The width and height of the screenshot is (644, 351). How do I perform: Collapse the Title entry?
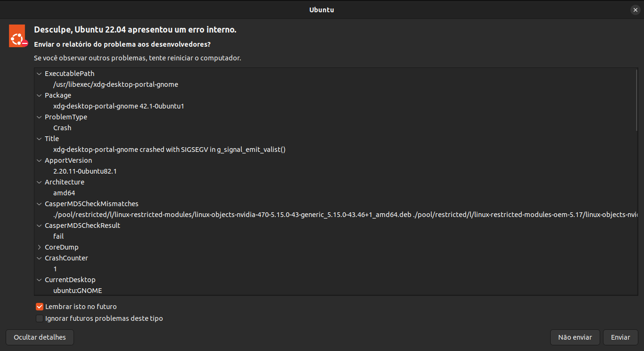point(39,139)
